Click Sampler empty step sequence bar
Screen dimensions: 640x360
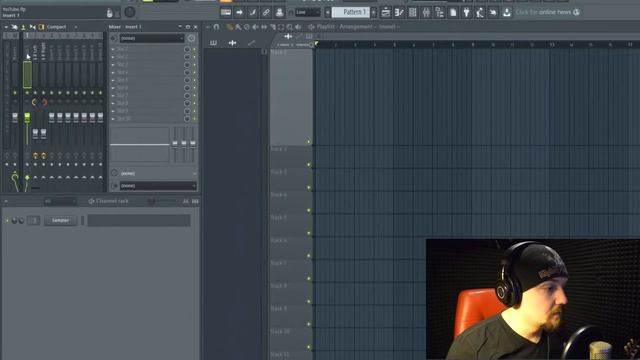[x=139, y=220]
